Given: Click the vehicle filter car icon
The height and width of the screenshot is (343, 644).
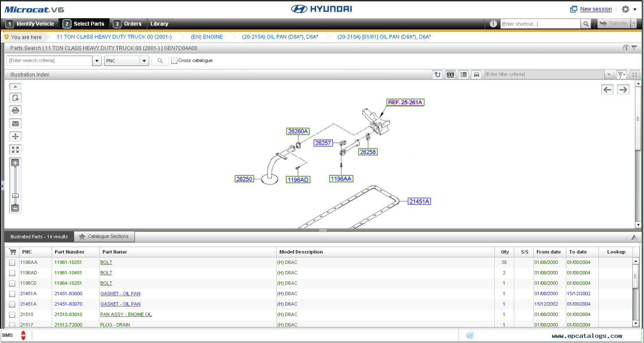Looking at the screenshot, I should (477, 75).
